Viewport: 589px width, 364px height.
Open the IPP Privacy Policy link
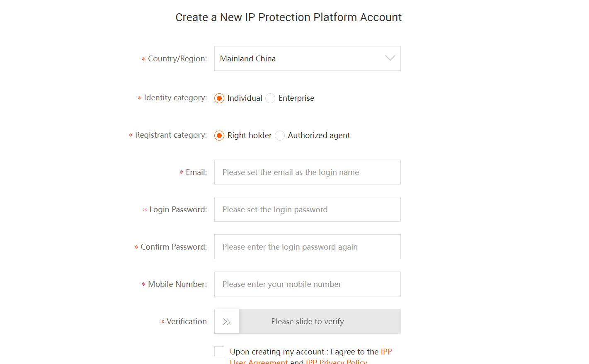point(336,362)
